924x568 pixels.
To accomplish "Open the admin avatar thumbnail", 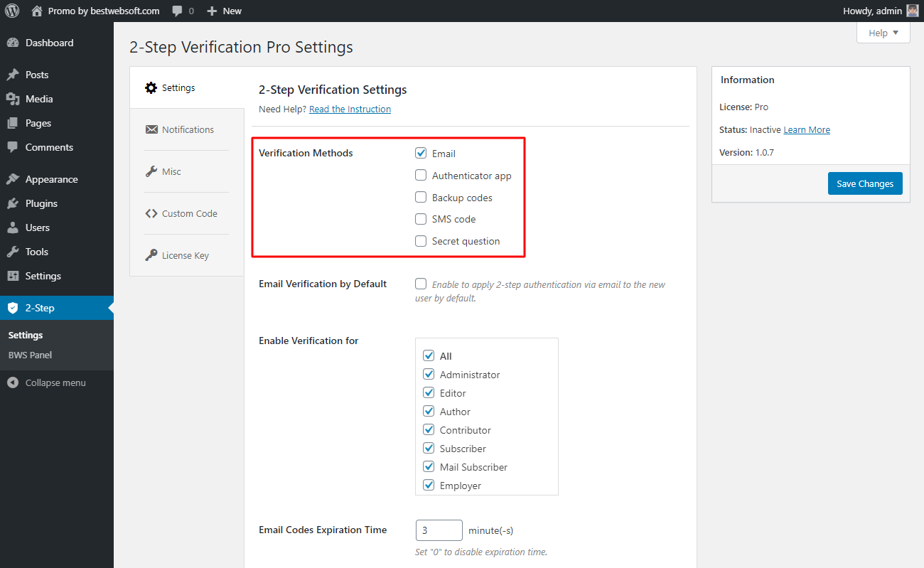I will 913,11.
